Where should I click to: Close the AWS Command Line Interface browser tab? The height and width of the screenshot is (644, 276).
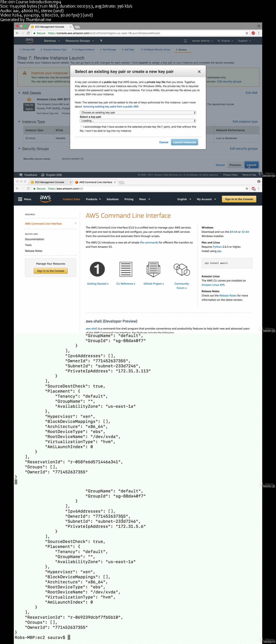tap(115, 182)
